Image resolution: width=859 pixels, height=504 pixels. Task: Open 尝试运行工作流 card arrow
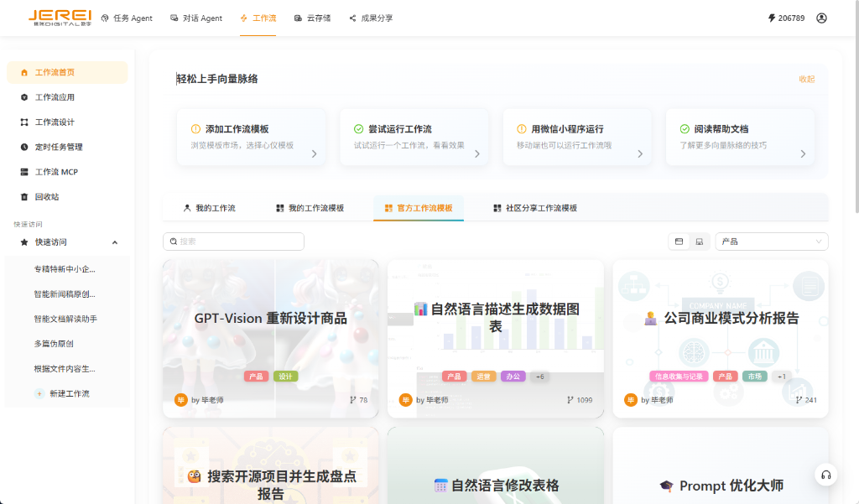point(477,154)
